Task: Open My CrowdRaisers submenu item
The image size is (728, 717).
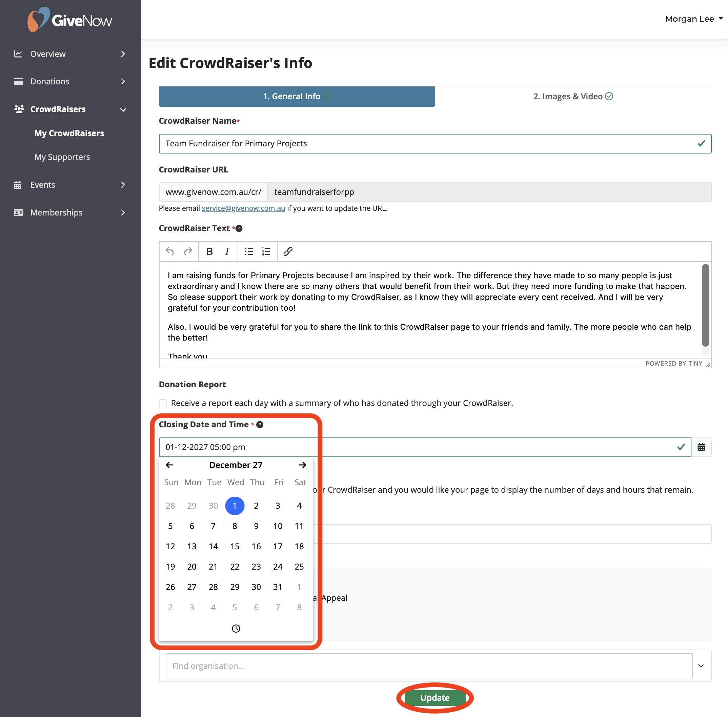Action: point(69,133)
